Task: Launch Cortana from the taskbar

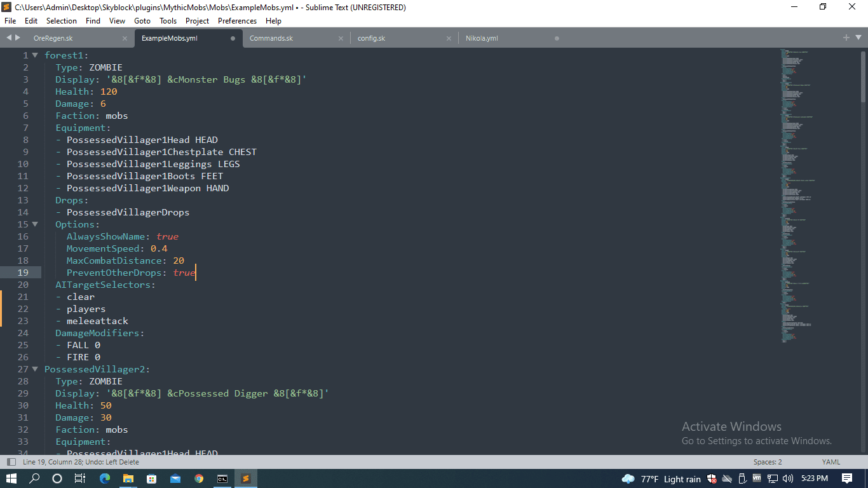Action: (57, 478)
